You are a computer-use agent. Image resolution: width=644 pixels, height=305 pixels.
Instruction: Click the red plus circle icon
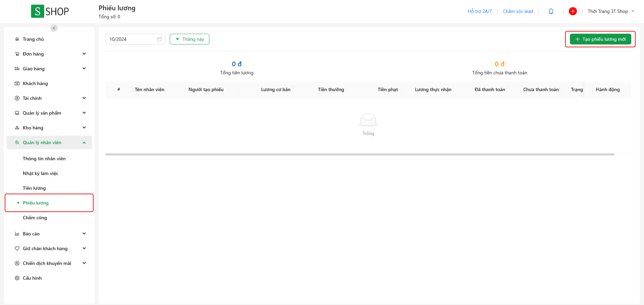[x=573, y=11]
